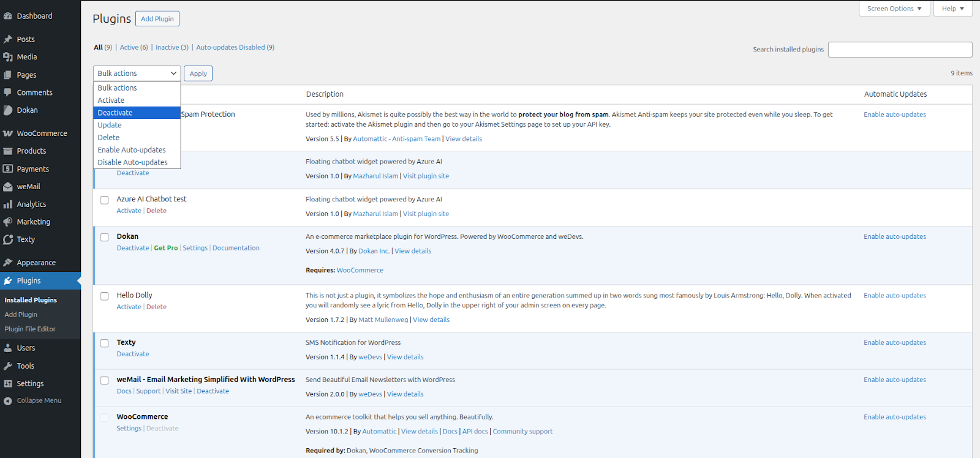
Task: Expand the Help panel
Action: (x=953, y=9)
